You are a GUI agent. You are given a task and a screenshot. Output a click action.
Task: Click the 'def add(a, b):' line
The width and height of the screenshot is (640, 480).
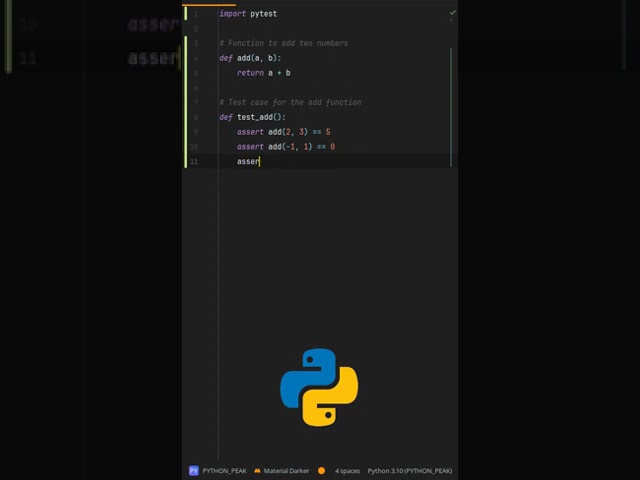pyautogui.click(x=250, y=58)
